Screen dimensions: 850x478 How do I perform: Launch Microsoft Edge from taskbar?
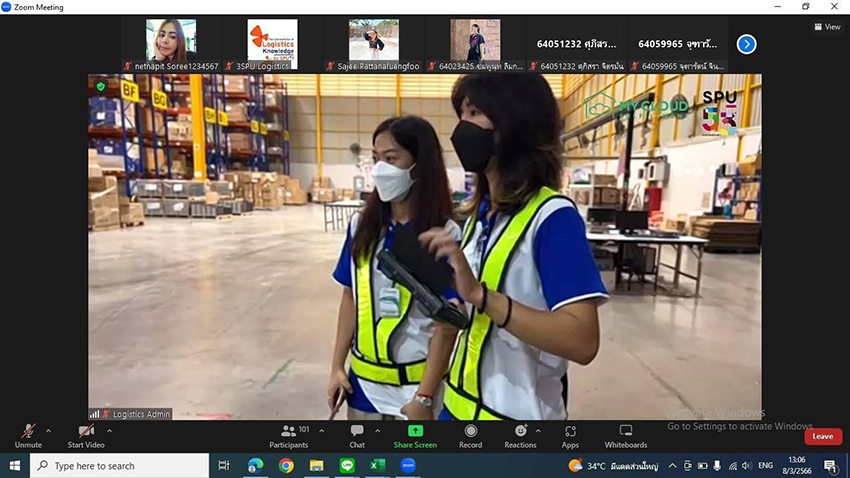[255, 466]
